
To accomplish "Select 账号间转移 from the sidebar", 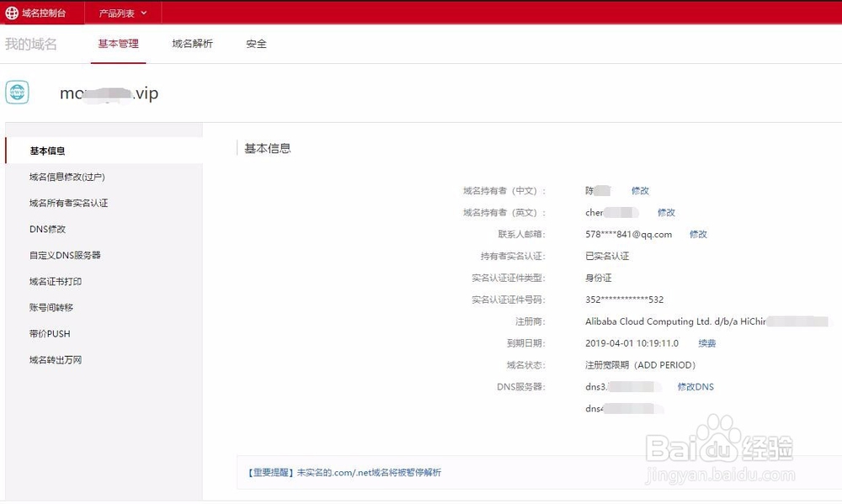I will (x=53, y=307).
